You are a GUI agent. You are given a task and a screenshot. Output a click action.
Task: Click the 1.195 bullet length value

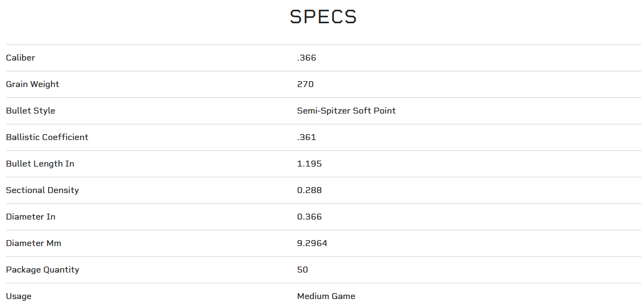(309, 164)
